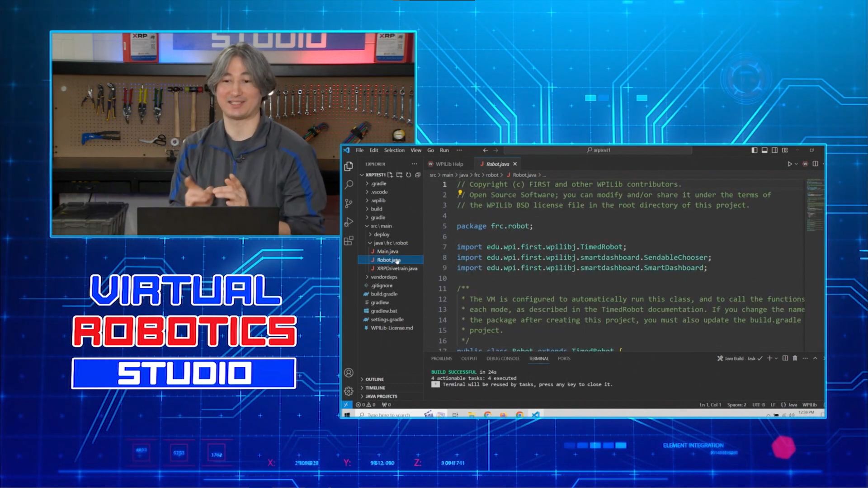This screenshot has height=488, width=868.
Task: Click the WPILib command icon in editor toolbar
Action: tap(805, 164)
